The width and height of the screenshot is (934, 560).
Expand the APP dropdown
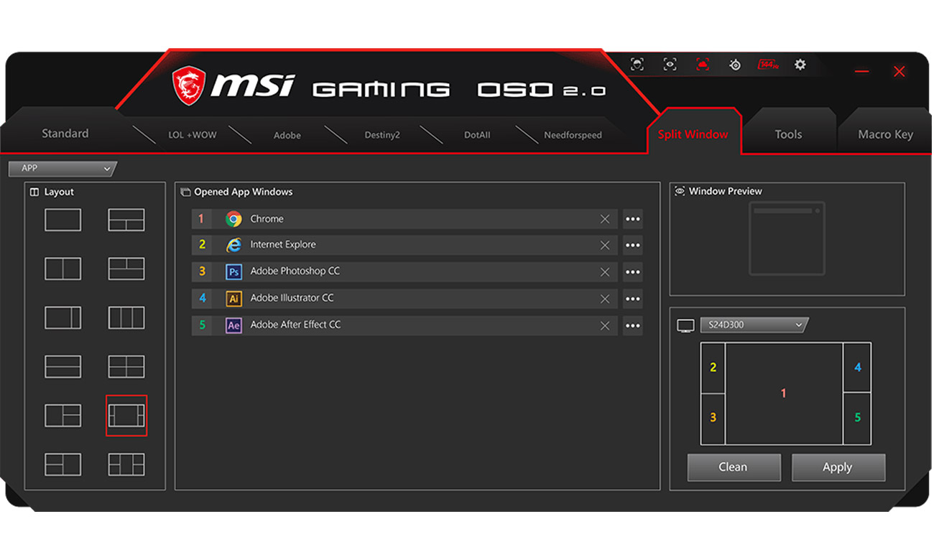pos(63,169)
